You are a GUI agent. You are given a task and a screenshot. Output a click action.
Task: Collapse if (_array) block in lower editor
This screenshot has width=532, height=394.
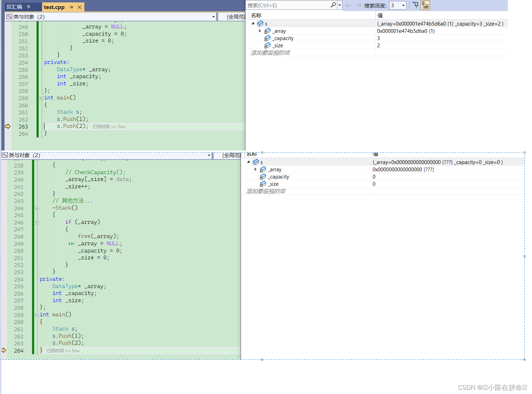click(37, 222)
